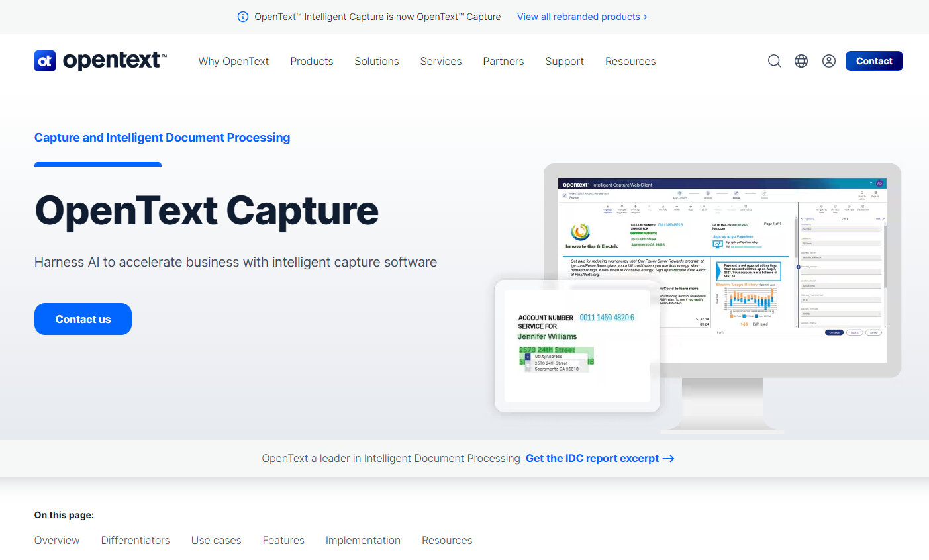
Task: Open the Partners menu
Action: 503,61
